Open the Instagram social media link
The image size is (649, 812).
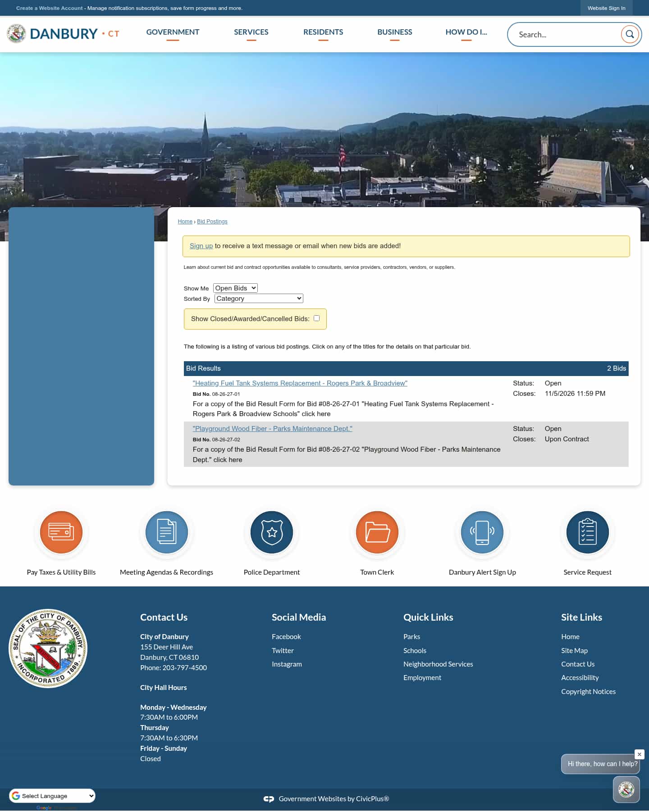click(x=287, y=664)
